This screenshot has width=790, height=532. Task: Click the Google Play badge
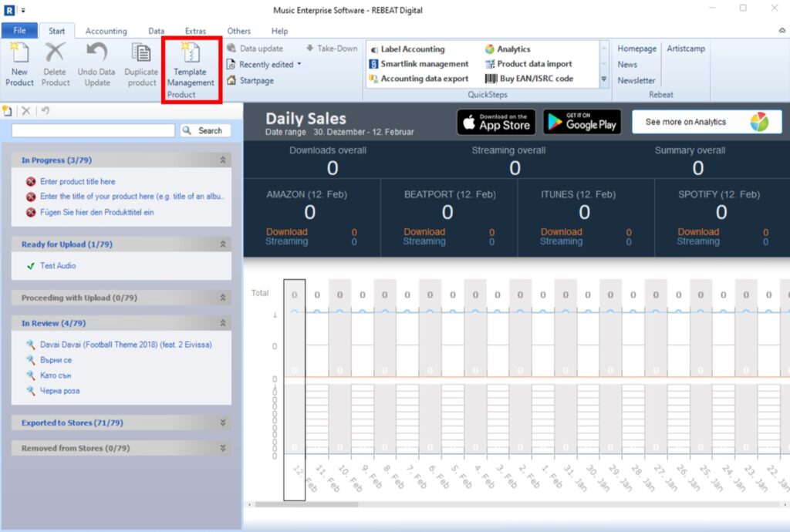(583, 121)
